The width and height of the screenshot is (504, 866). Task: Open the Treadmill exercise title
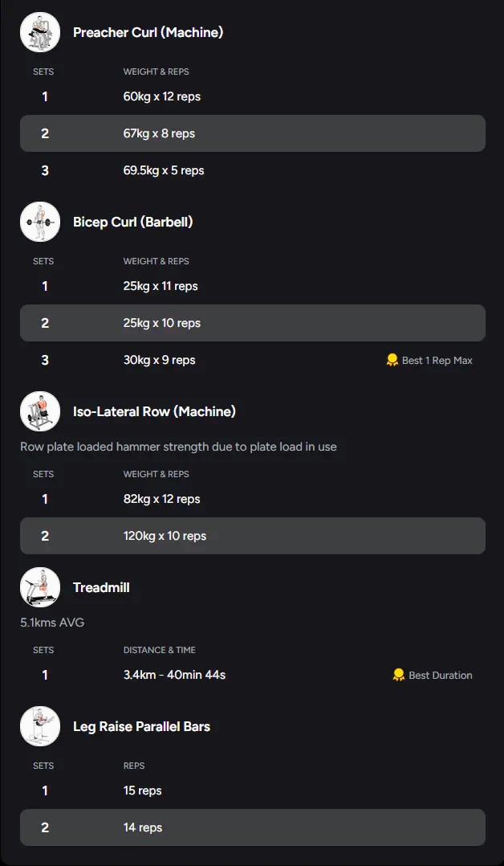click(x=101, y=587)
